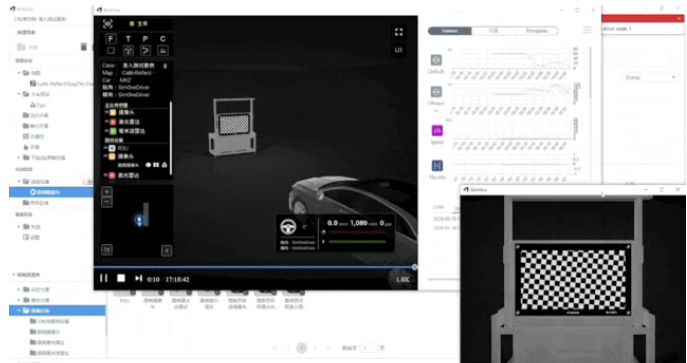Step forward to the next frame
Screen dimensions: 687x363
138,278
